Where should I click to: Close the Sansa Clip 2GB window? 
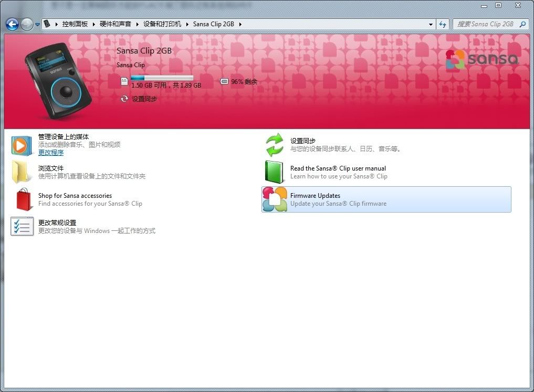518,5
